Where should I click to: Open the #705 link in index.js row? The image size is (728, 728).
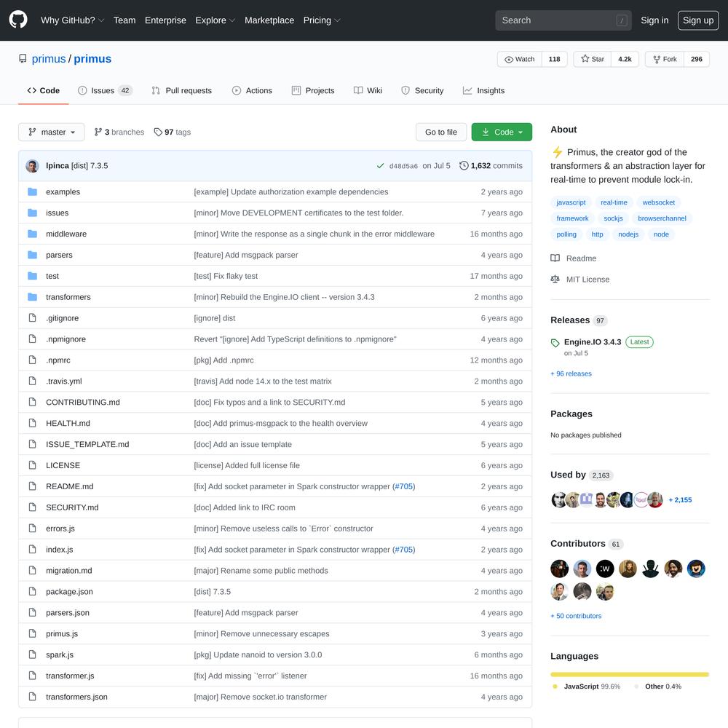tap(403, 549)
